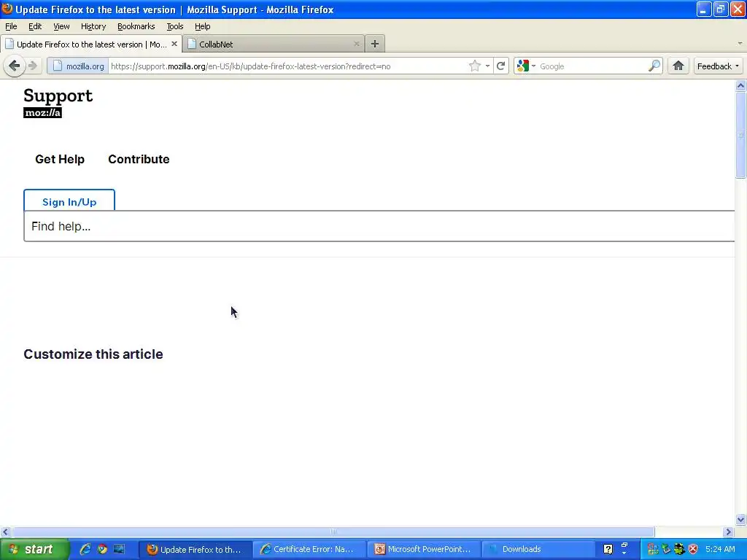Select the Update Firefox to the latest version tab
The height and width of the screenshot is (560, 747).
point(91,44)
